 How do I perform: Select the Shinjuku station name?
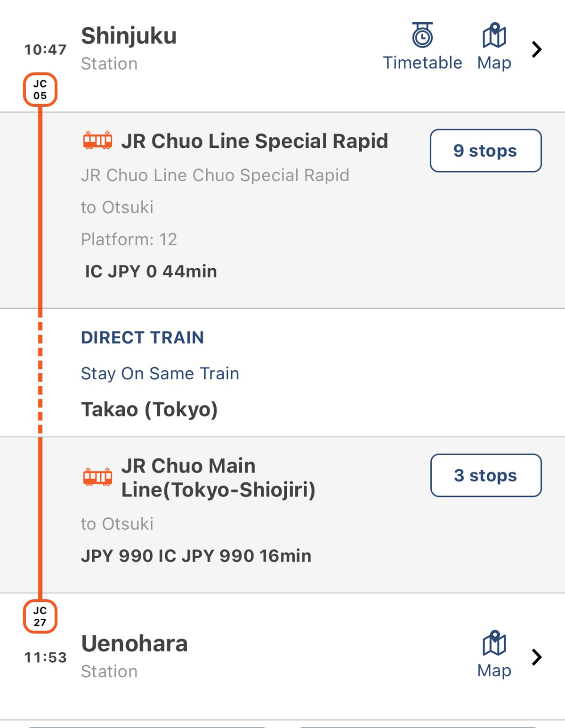click(129, 36)
